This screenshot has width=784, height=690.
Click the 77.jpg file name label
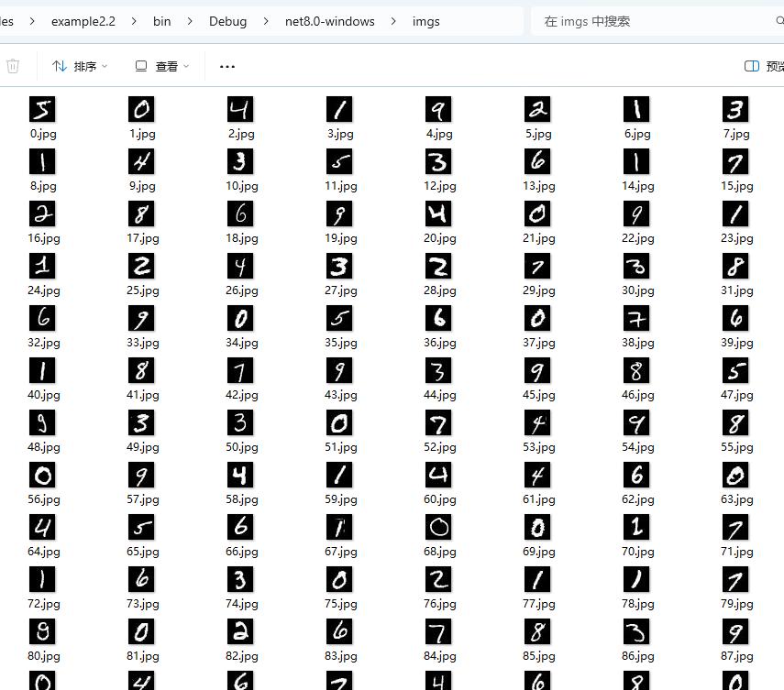pos(539,604)
